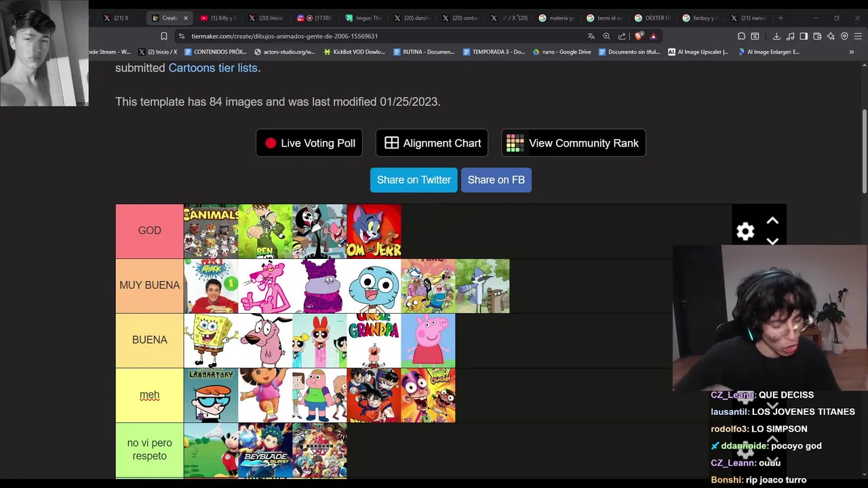The width and height of the screenshot is (868, 488).
Task: Open the browser hamburger menu
Action: [859, 36]
